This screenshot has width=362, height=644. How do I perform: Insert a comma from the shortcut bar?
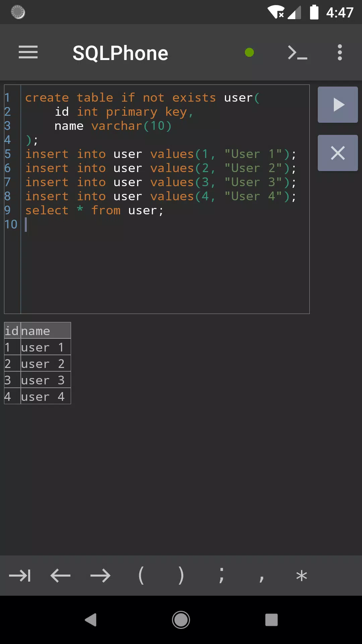261,578
